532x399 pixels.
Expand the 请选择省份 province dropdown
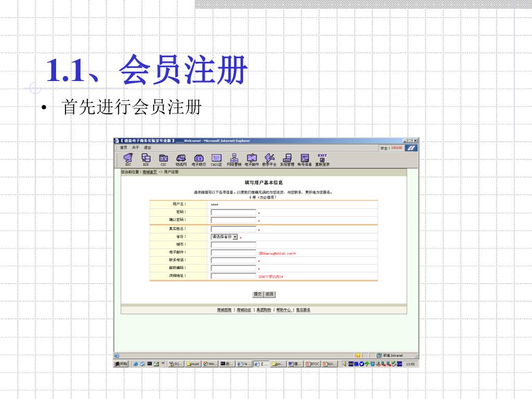[235, 237]
